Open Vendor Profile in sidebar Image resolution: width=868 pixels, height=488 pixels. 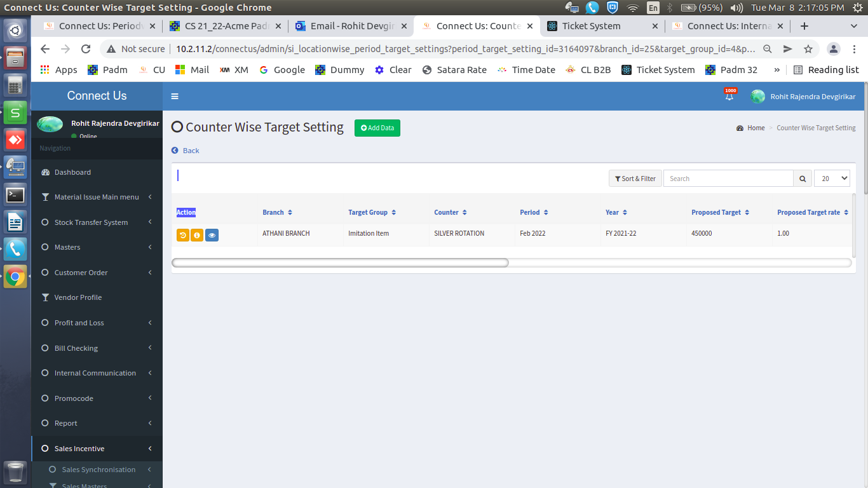(x=97, y=297)
